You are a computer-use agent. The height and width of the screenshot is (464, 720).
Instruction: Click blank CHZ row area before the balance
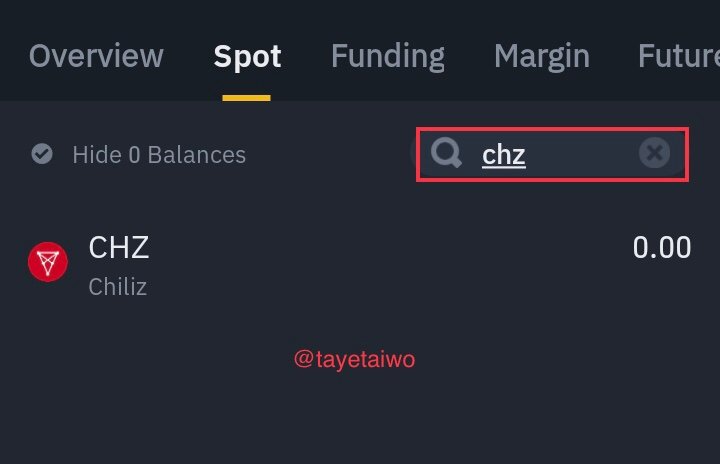pos(390,262)
